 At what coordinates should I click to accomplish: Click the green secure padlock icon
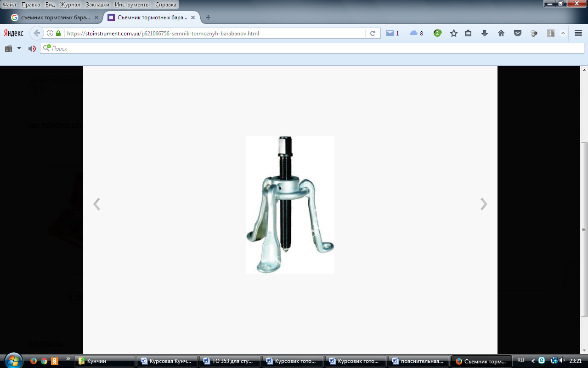(58, 33)
